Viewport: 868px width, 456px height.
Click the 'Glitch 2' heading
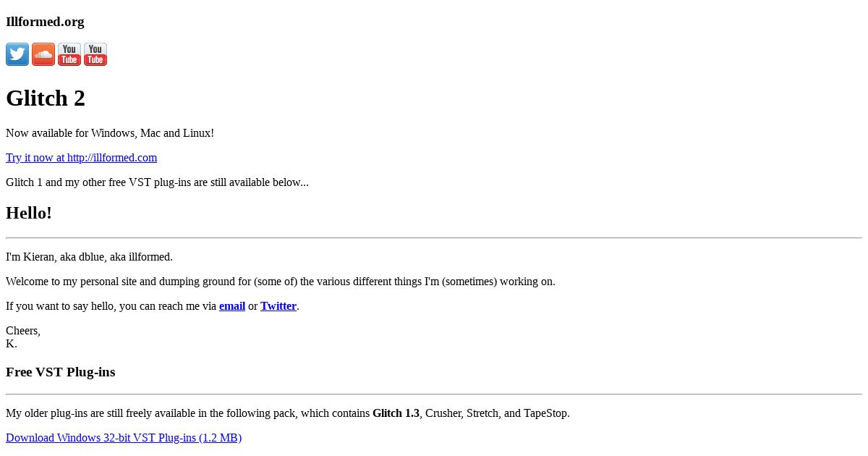pos(46,98)
